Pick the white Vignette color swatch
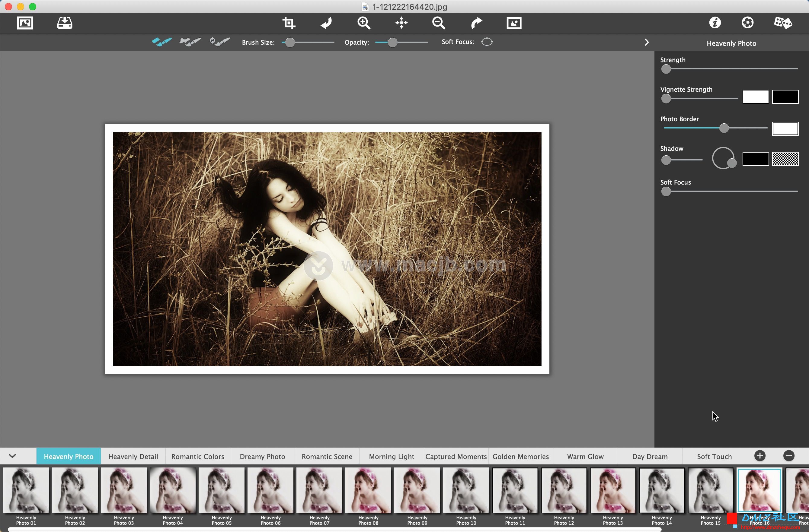This screenshot has height=532, width=809. tap(755, 97)
